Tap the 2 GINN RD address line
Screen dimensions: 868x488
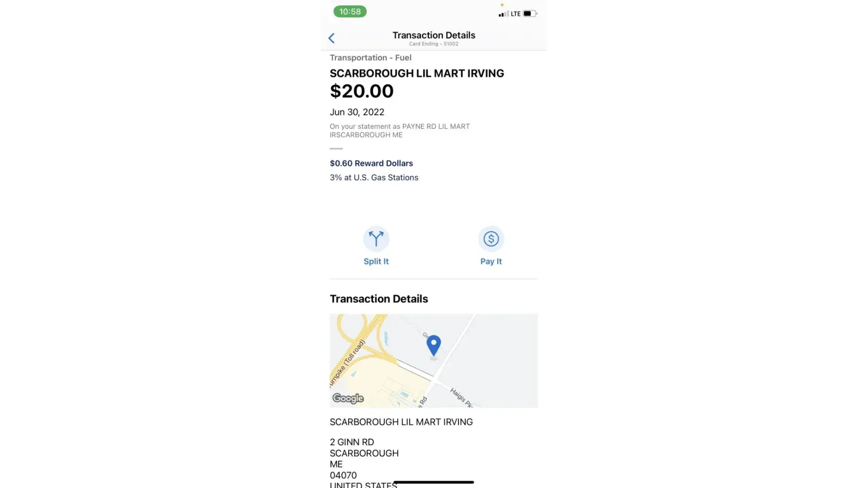click(x=352, y=442)
